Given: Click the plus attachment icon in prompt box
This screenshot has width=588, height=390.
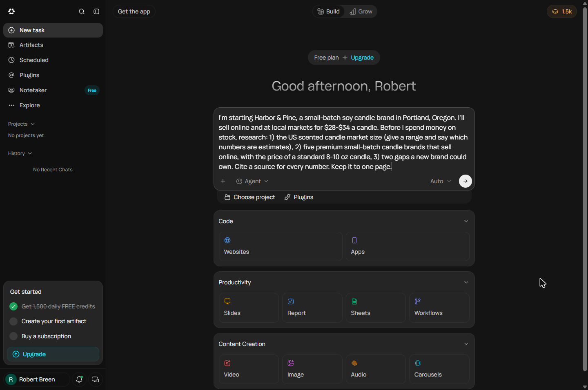Looking at the screenshot, I should pos(223,181).
